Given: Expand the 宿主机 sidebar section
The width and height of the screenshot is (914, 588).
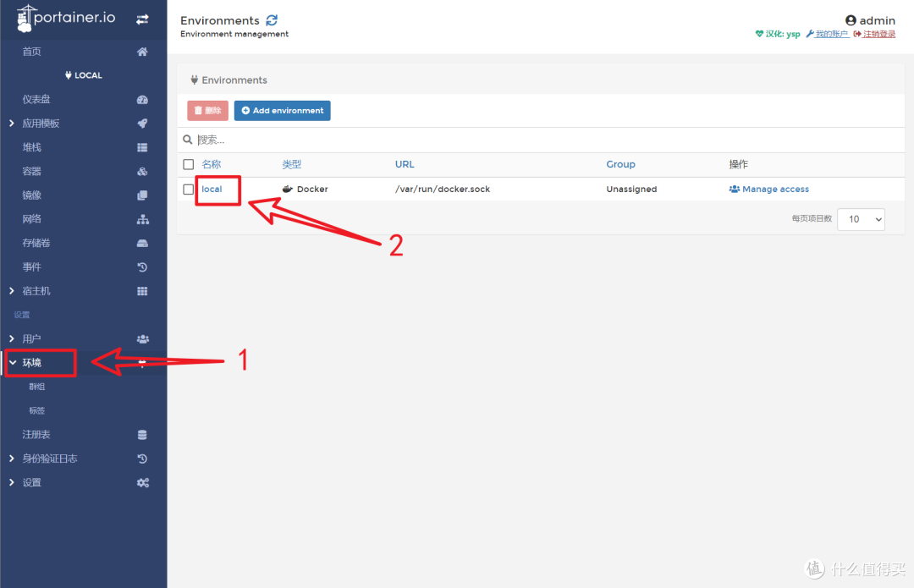Looking at the screenshot, I should (x=36, y=291).
